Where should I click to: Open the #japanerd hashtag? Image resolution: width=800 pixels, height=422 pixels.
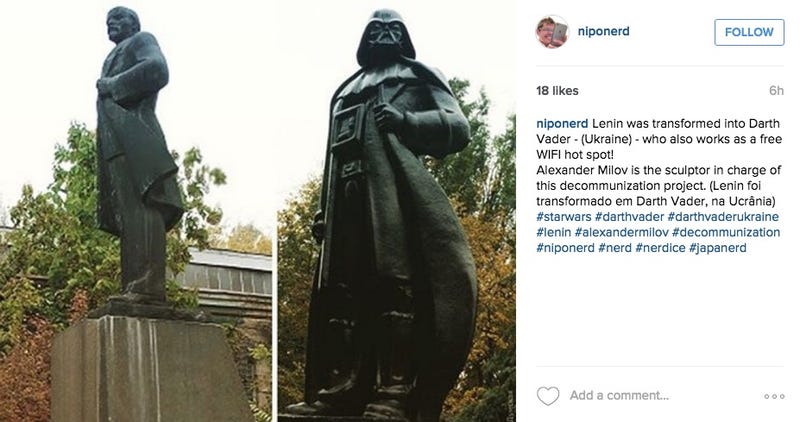[x=717, y=248]
